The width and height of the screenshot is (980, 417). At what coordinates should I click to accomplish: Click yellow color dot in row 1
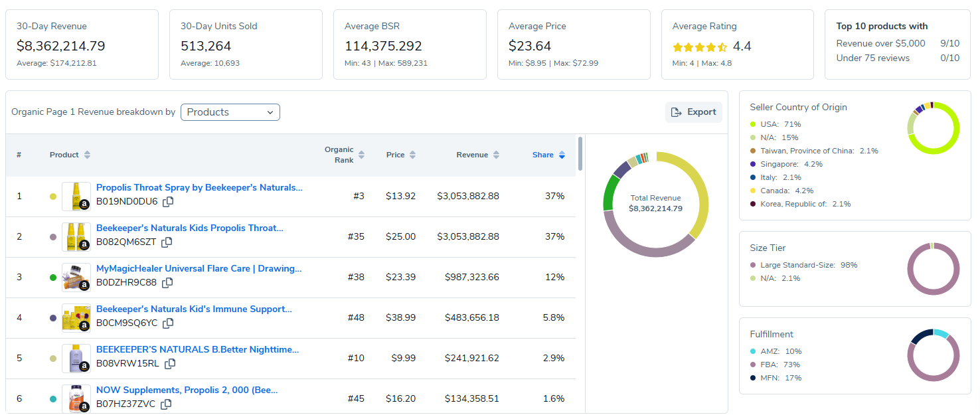coord(53,197)
